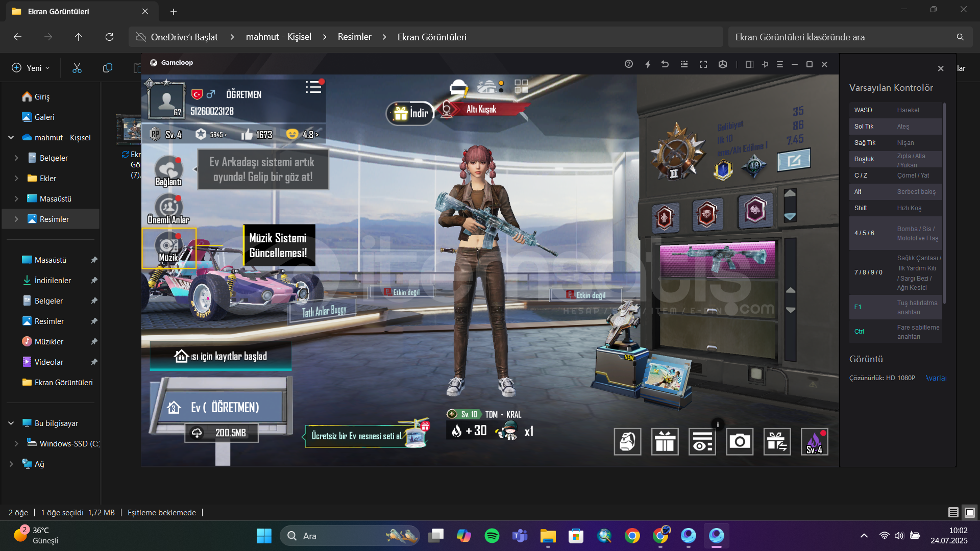Click the 4.8 rating smiley

[303, 134]
